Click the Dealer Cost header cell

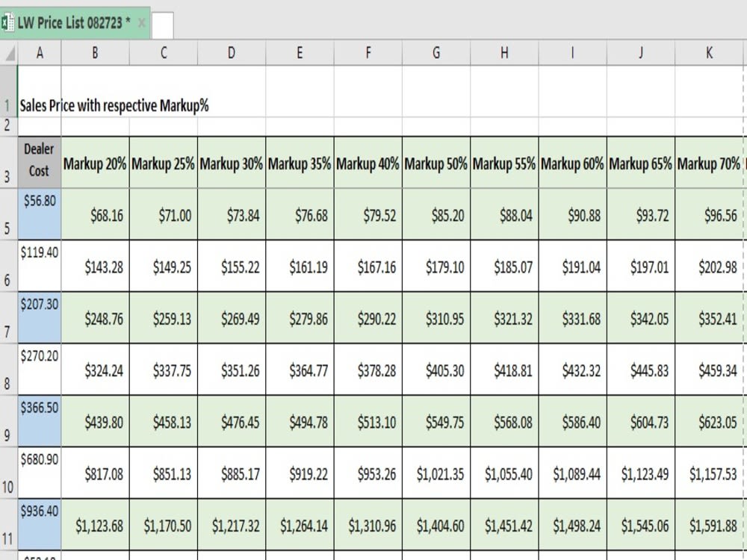[38, 161]
